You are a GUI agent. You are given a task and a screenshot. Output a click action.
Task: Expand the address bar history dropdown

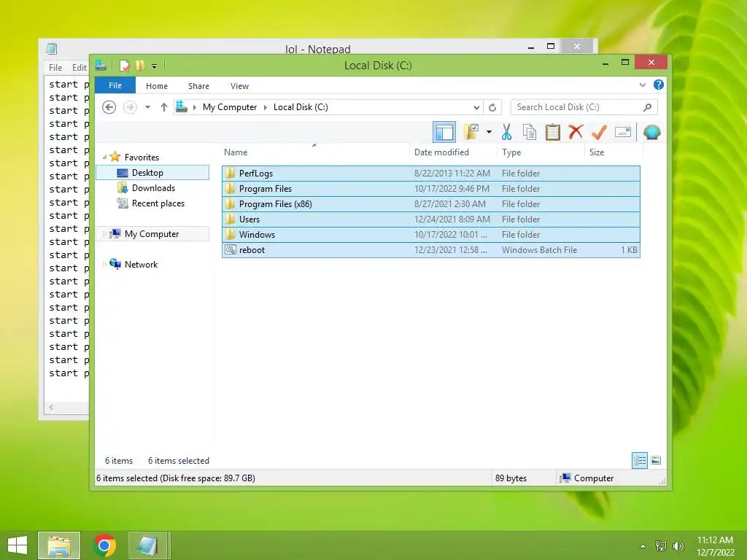point(476,107)
